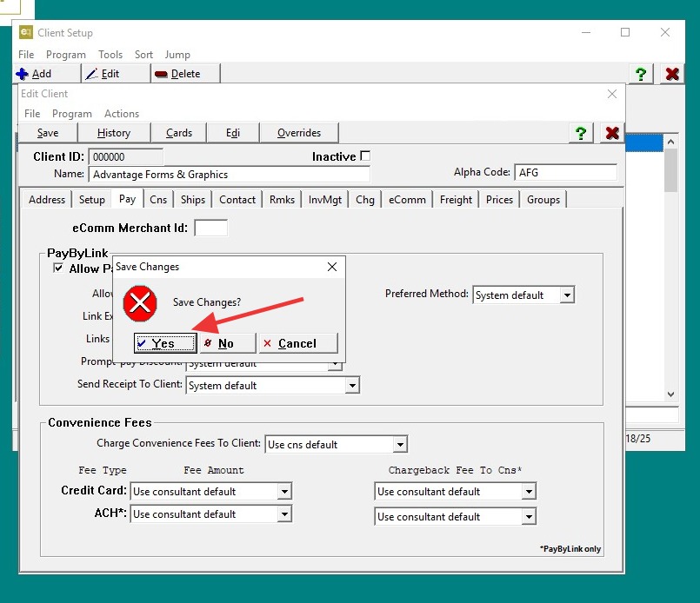Click the Save button in Edit Client
700x603 pixels.
(x=48, y=133)
